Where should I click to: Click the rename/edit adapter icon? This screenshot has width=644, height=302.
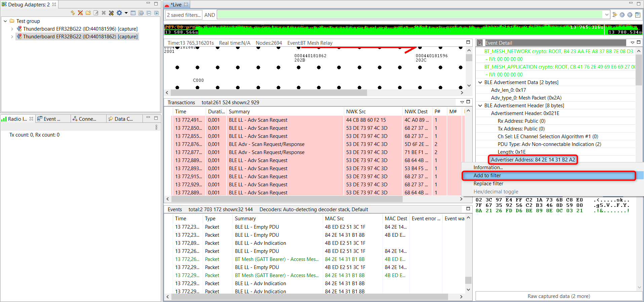(96, 13)
